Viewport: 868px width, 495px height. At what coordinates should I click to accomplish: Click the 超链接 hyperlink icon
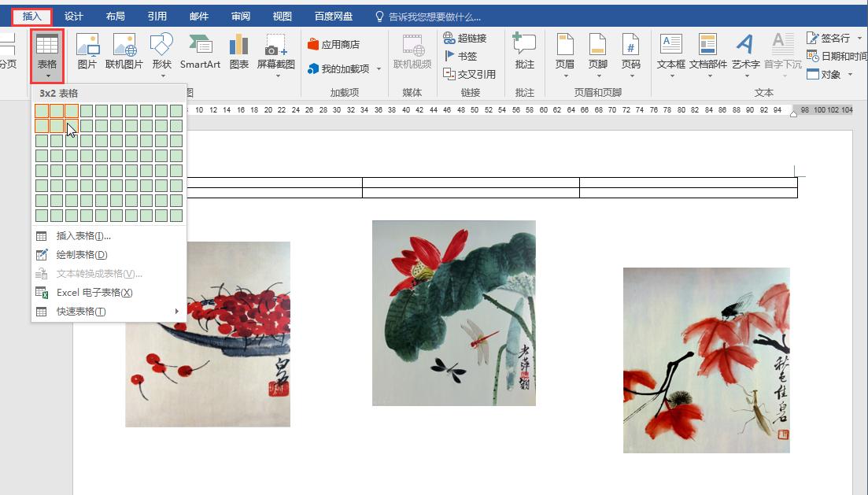point(464,38)
